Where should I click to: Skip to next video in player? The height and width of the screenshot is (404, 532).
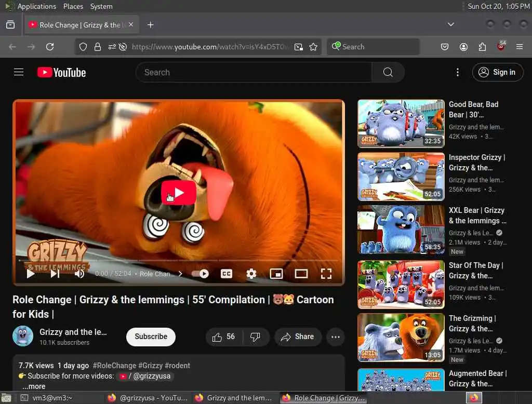click(55, 274)
